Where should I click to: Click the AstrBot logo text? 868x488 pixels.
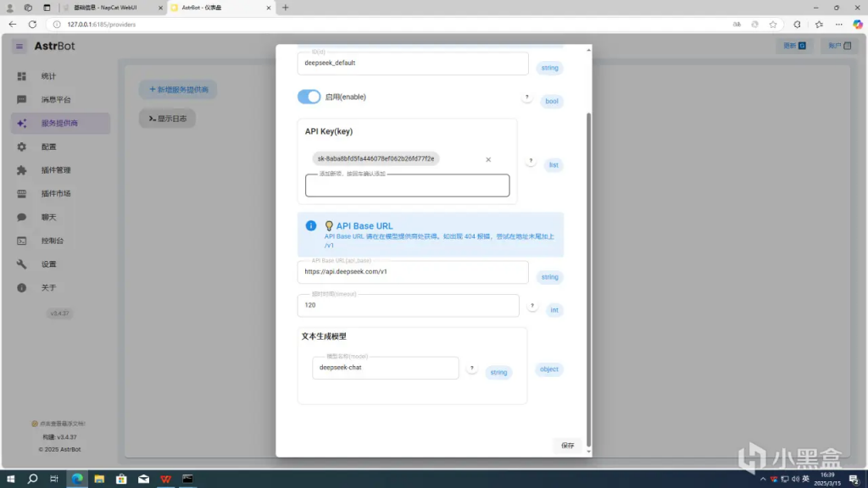[54, 47]
